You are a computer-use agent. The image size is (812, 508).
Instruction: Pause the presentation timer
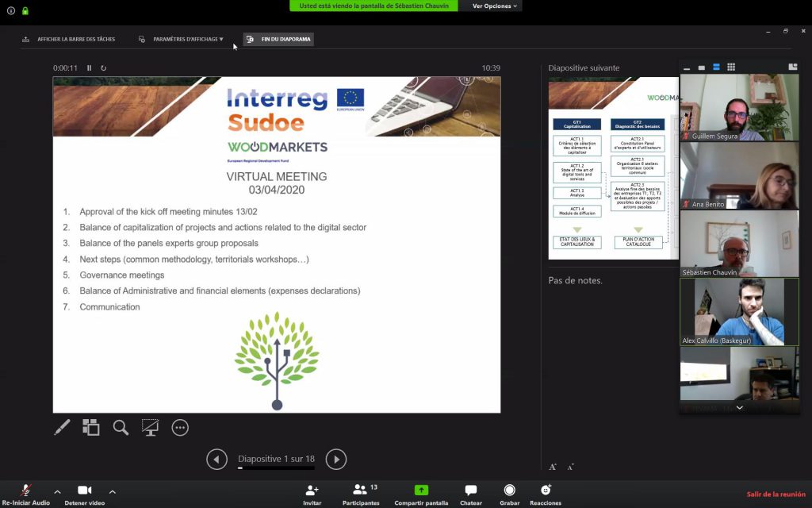(x=89, y=68)
